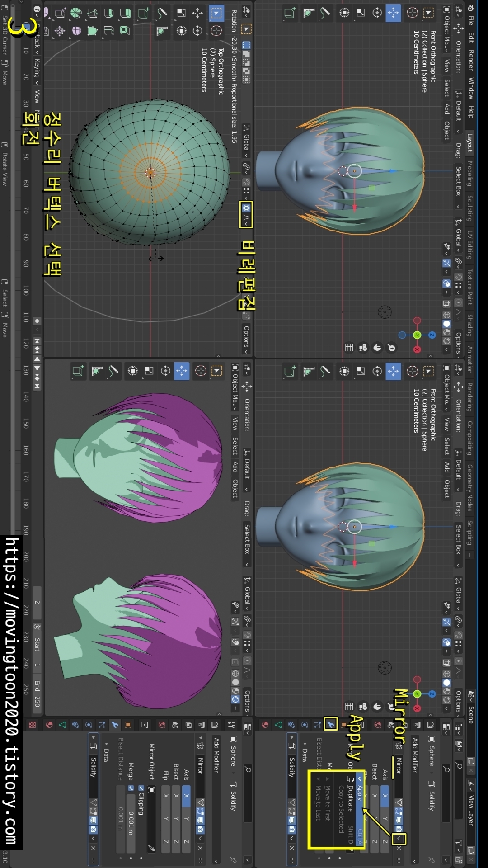Click eyedropper next to Mirror Object field

(151, 849)
